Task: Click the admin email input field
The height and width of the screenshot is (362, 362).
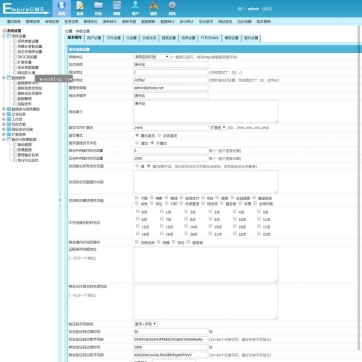Action: tap(171, 88)
